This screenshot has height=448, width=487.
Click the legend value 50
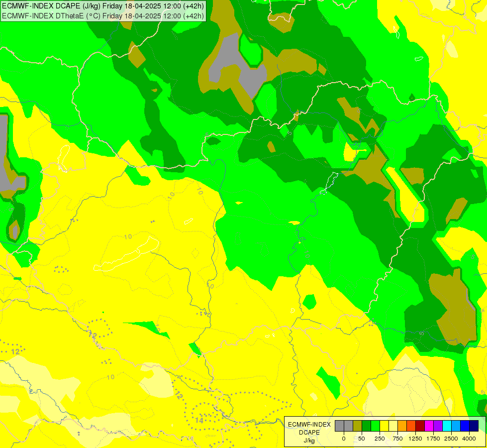361,439
